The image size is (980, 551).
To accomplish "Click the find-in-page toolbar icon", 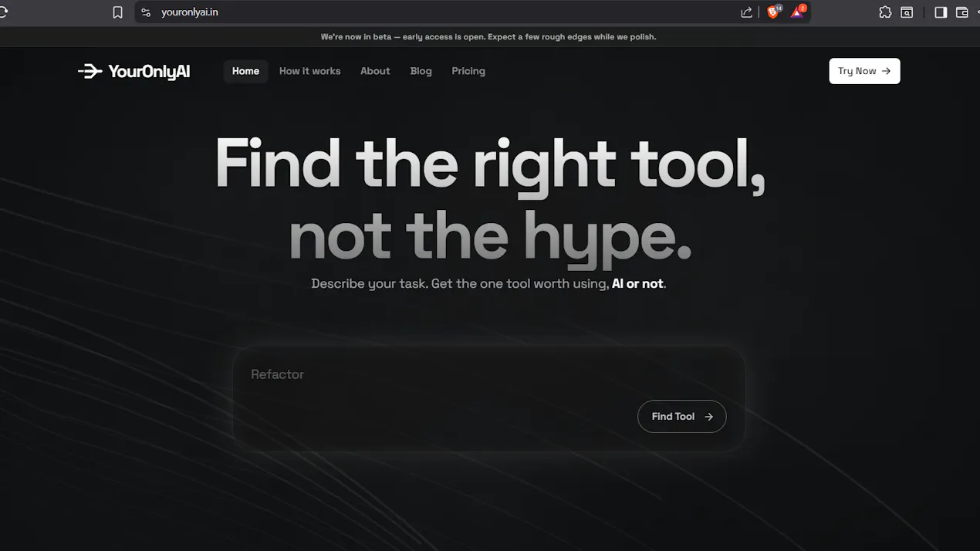I will (x=907, y=12).
